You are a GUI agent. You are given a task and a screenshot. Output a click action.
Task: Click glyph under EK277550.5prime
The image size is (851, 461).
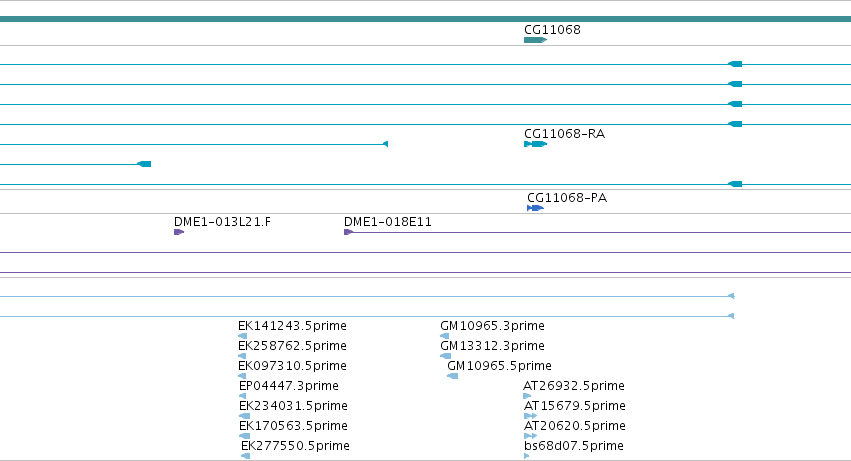245,456
